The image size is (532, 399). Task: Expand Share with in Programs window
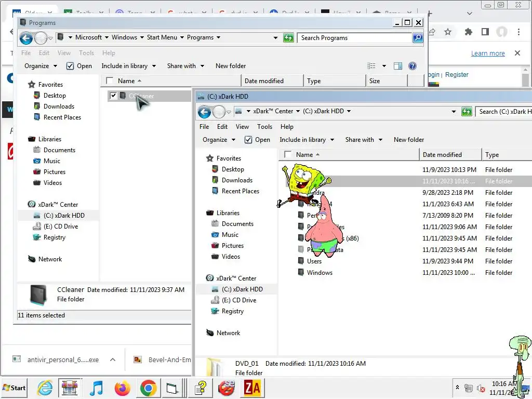185,66
